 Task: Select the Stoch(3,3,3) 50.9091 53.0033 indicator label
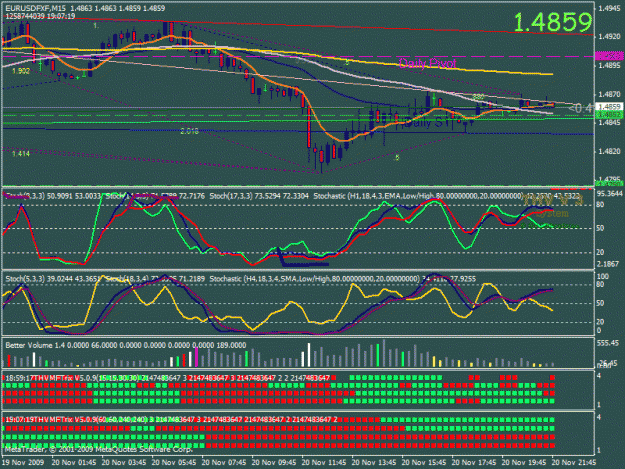(x=53, y=196)
